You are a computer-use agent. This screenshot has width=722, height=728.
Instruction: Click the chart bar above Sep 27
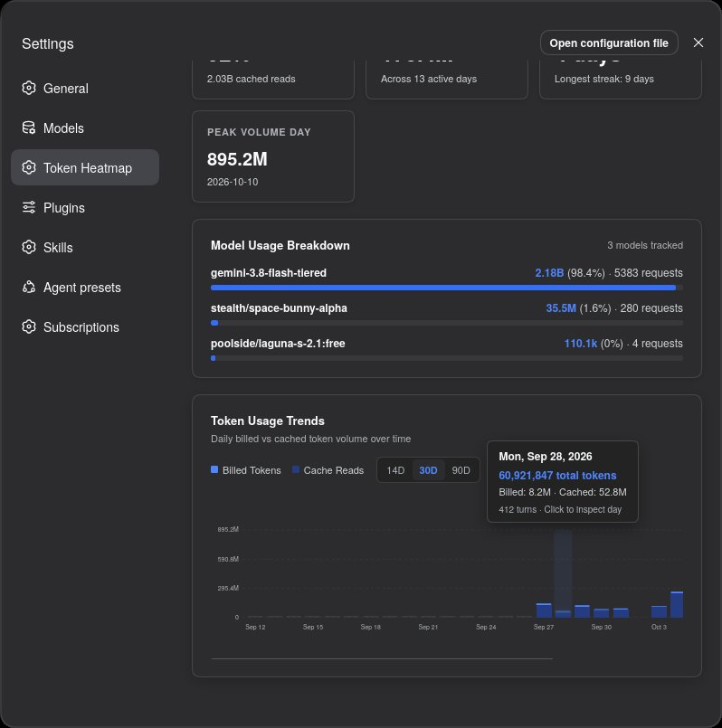click(544, 610)
